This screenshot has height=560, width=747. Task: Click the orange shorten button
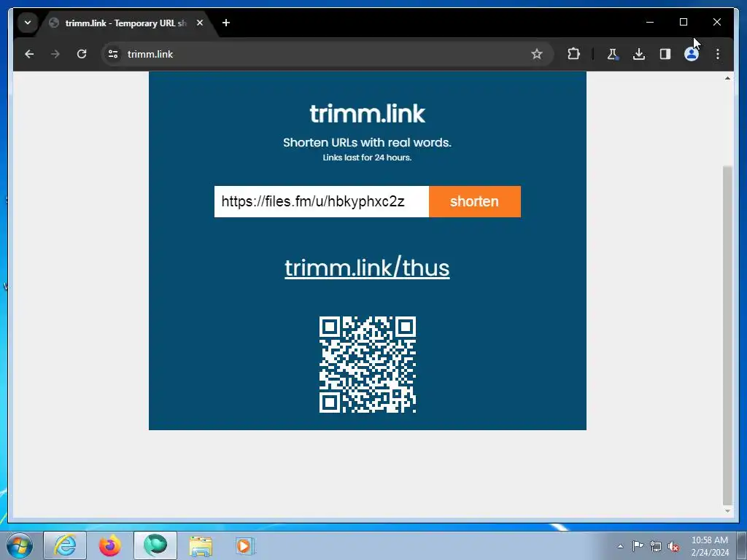(x=475, y=201)
